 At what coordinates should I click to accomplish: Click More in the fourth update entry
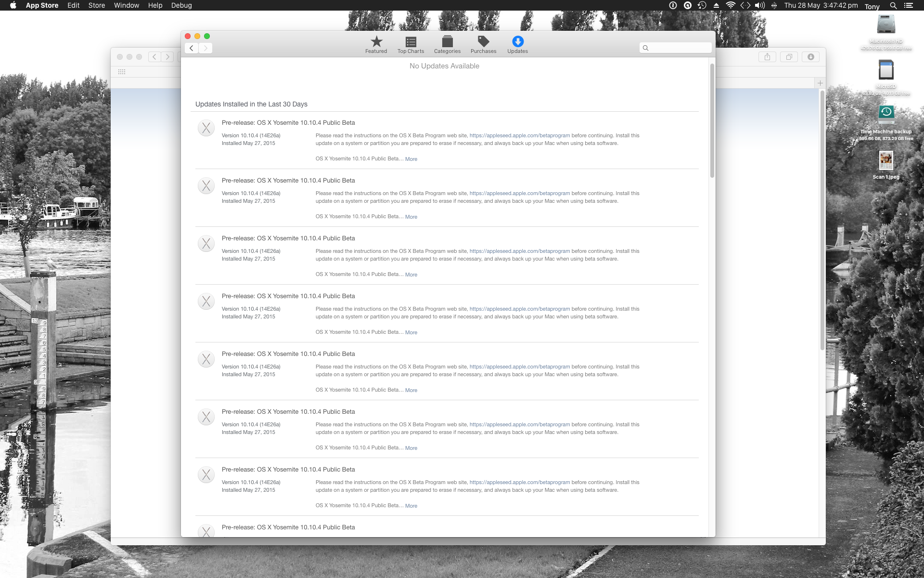411,332
